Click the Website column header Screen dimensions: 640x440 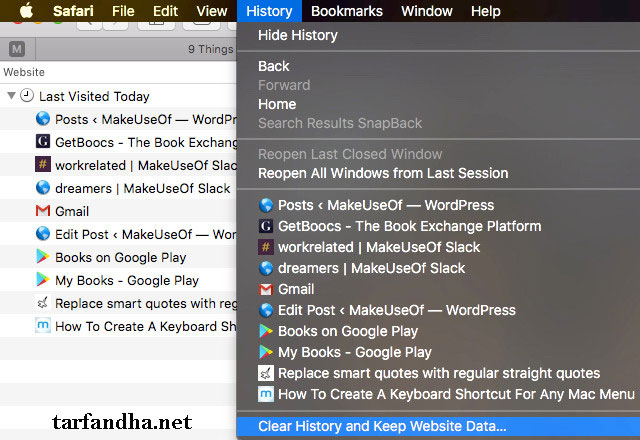click(x=24, y=72)
